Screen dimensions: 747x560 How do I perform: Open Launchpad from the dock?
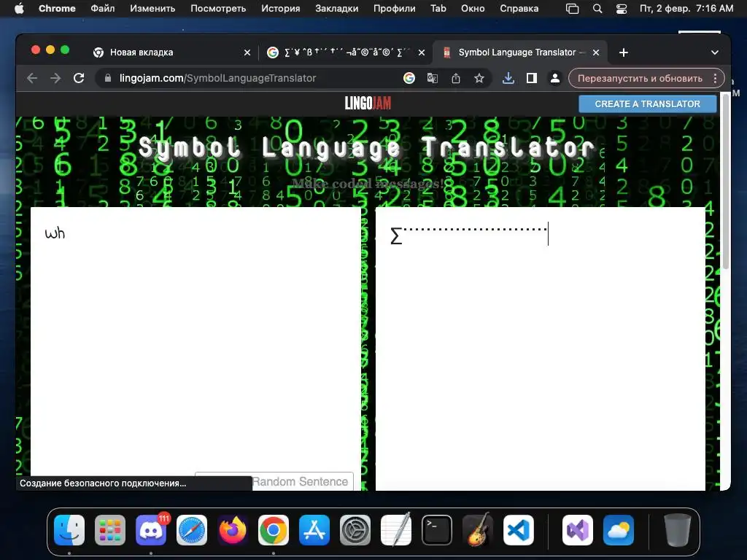110,530
